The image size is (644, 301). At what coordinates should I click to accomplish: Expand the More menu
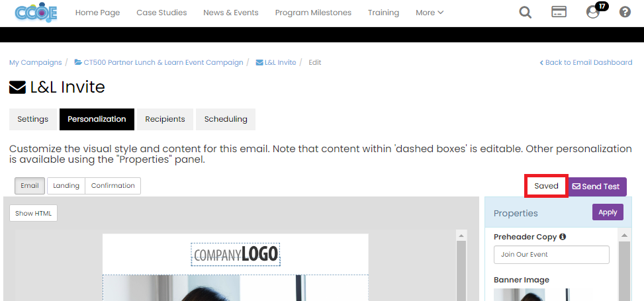(429, 13)
